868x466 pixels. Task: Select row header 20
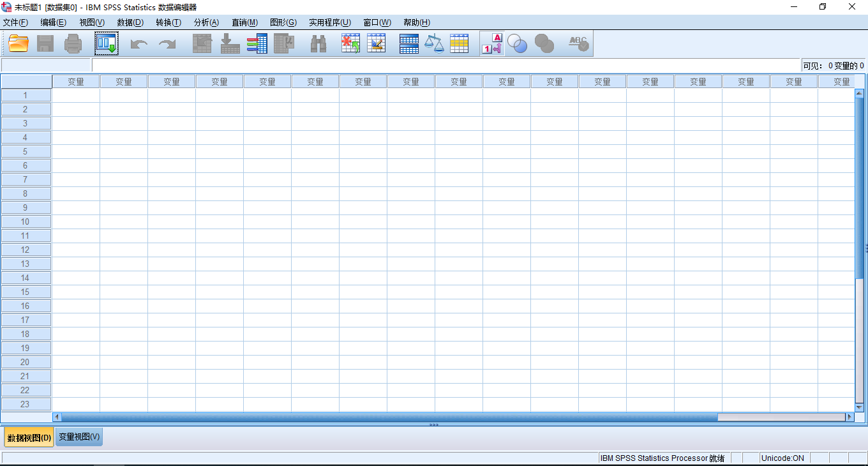(26, 362)
